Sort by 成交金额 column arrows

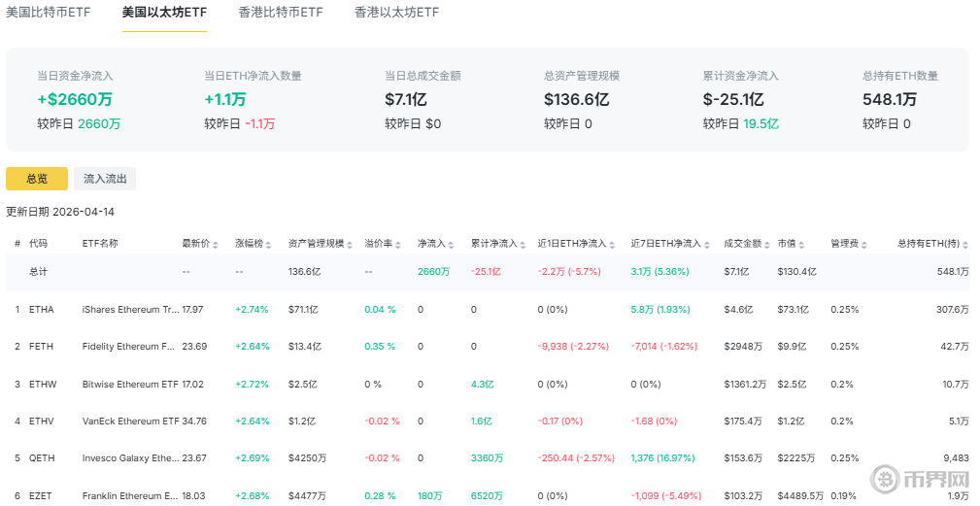point(767,244)
